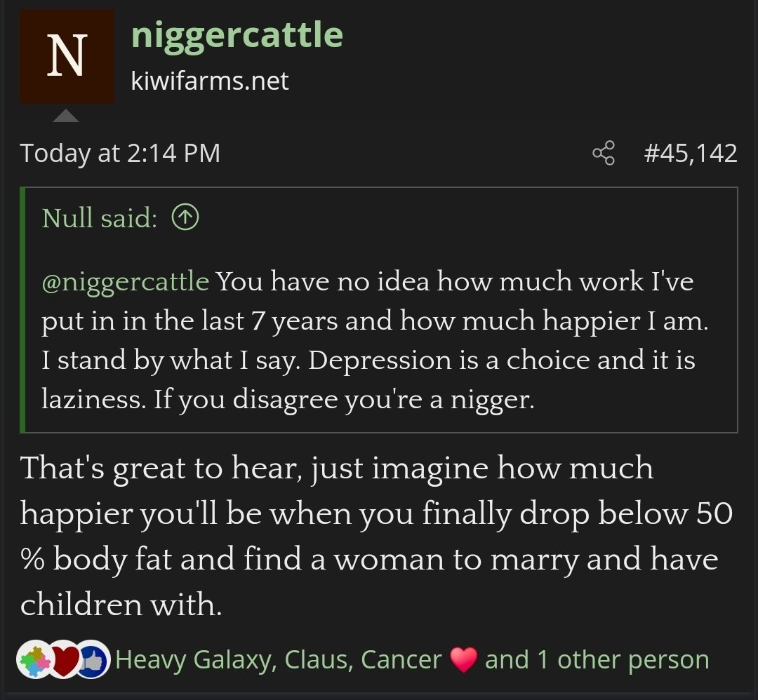Click the "Null said:" quote attribution
The height and width of the screenshot is (700, 758).
click(x=99, y=218)
